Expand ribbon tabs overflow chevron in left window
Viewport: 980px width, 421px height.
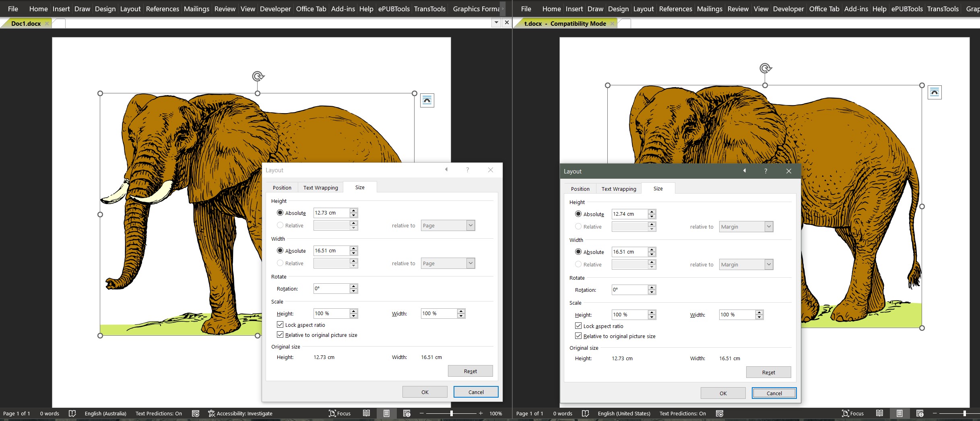click(503, 8)
